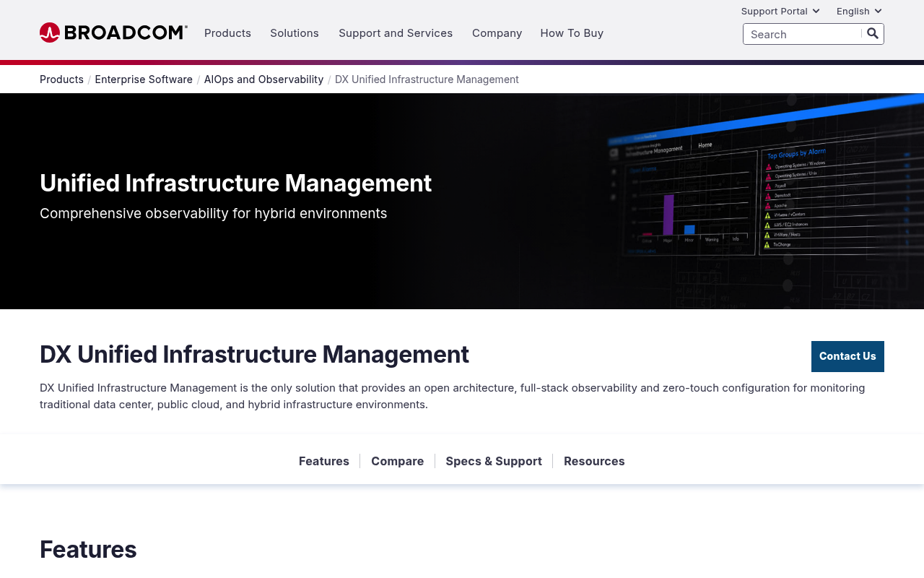Click the 'DX Unified Infrastructure Management' breadcrumb text
Image resolution: width=924 pixels, height=578 pixels.
click(427, 79)
